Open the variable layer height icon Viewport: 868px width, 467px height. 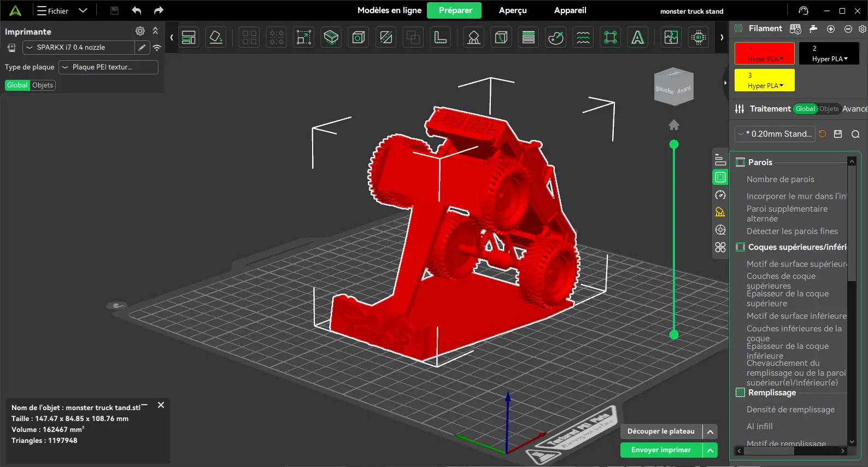(529, 37)
